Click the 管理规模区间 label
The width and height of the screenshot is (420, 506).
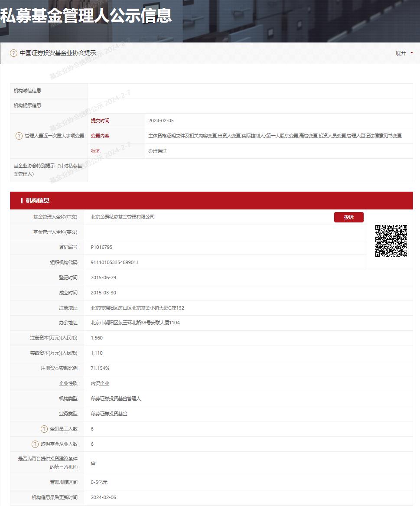(x=64, y=482)
